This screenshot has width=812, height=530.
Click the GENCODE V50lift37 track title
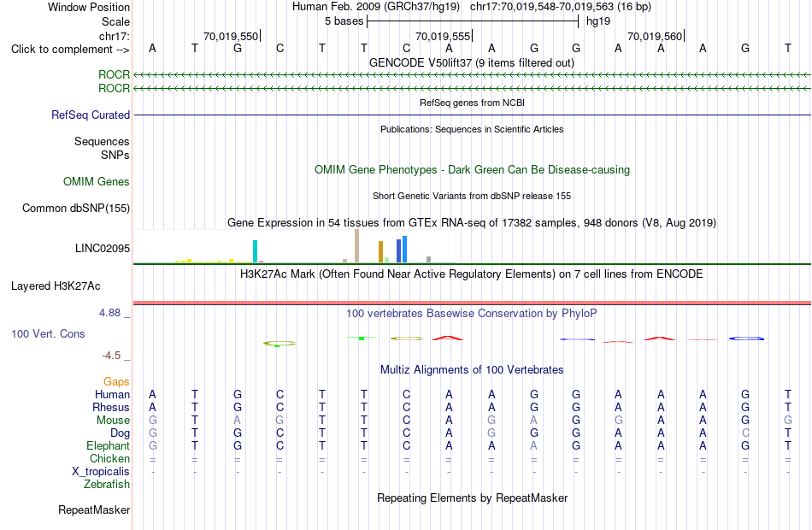472,63
